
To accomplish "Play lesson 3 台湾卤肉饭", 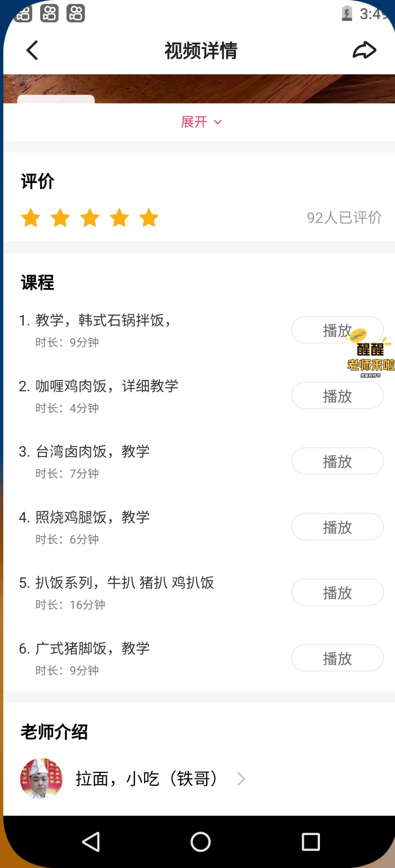I will [x=337, y=461].
